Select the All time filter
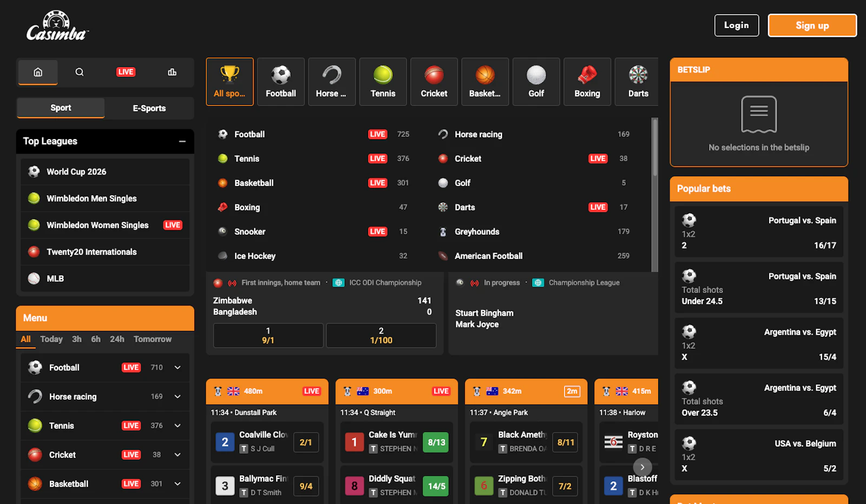Image resolution: width=866 pixels, height=504 pixels. (25, 339)
